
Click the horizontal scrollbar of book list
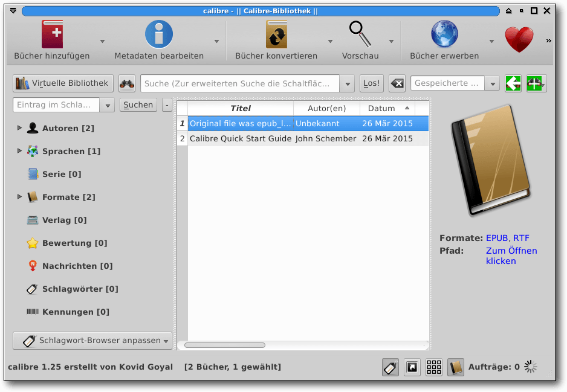225,345
